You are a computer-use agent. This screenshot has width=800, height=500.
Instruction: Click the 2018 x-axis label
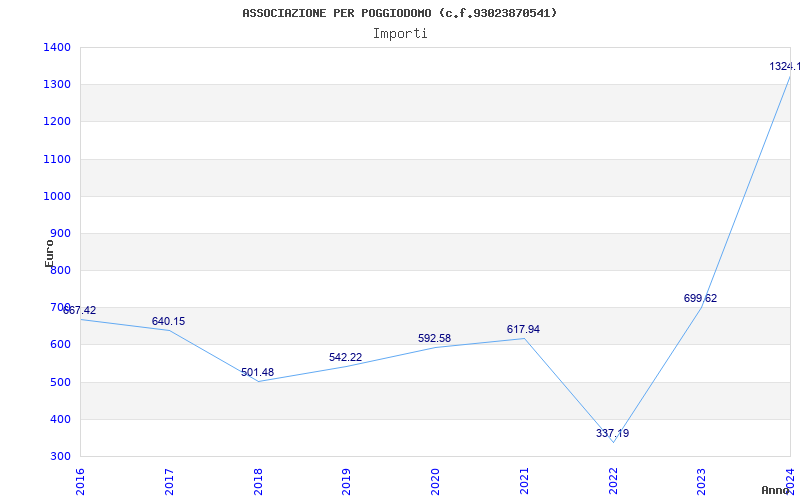point(258,482)
